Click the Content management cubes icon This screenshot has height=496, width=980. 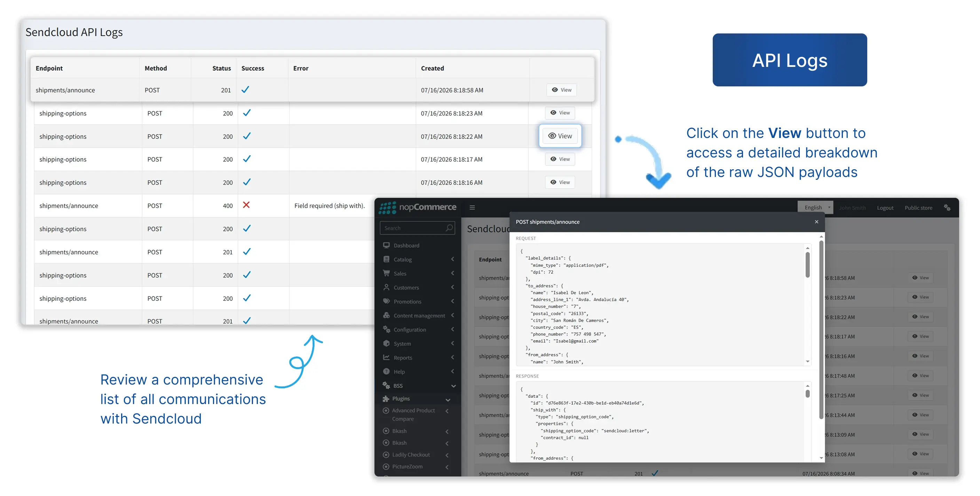click(x=386, y=315)
